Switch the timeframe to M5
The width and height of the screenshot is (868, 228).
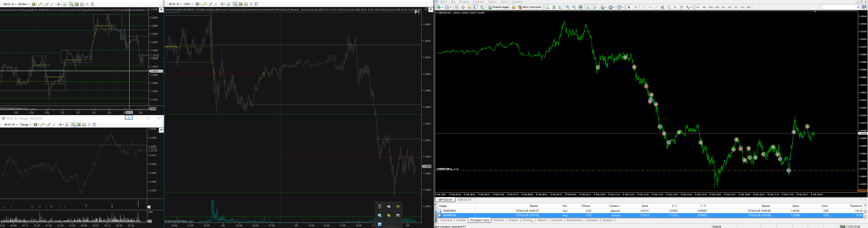pyautogui.click(x=704, y=7)
